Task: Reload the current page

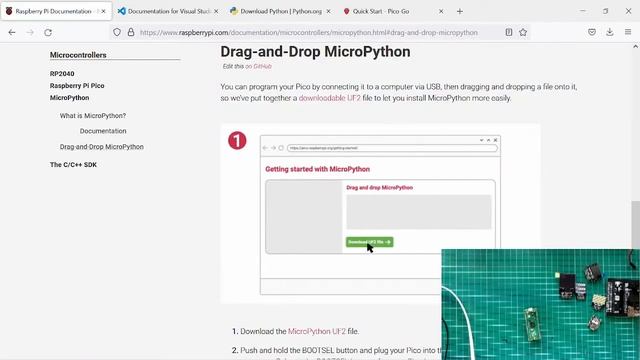Action: (x=48, y=32)
